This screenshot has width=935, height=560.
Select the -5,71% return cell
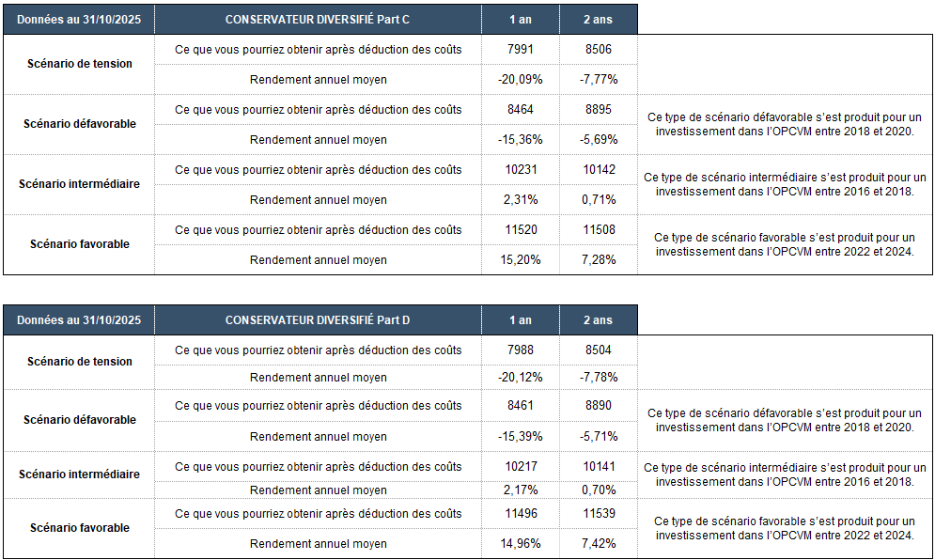click(x=598, y=436)
